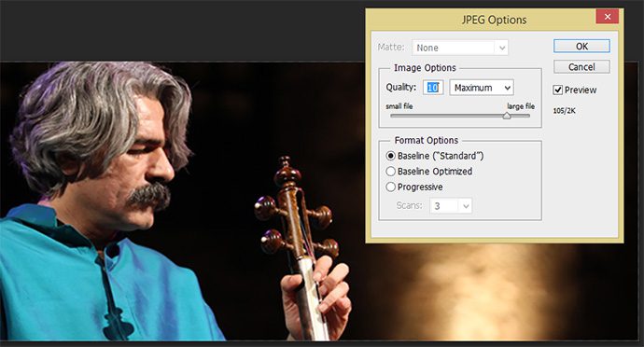Click the Format Options group label
The height and width of the screenshot is (347, 644).
point(427,141)
